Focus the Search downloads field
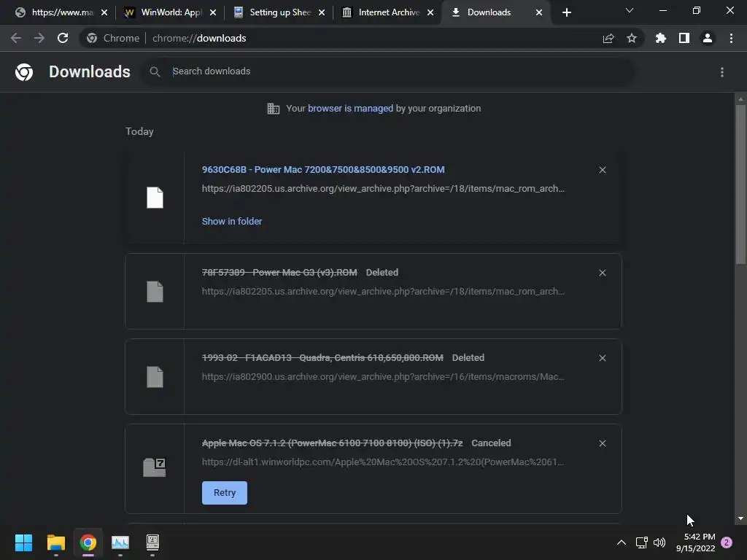Image resolution: width=747 pixels, height=560 pixels. tap(387, 71)
